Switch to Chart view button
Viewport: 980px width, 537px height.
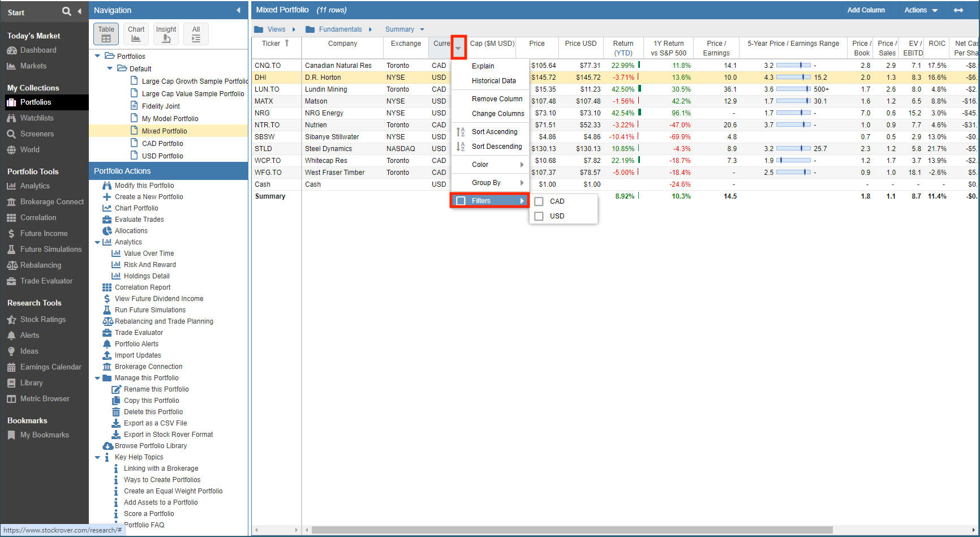point(136,34)
